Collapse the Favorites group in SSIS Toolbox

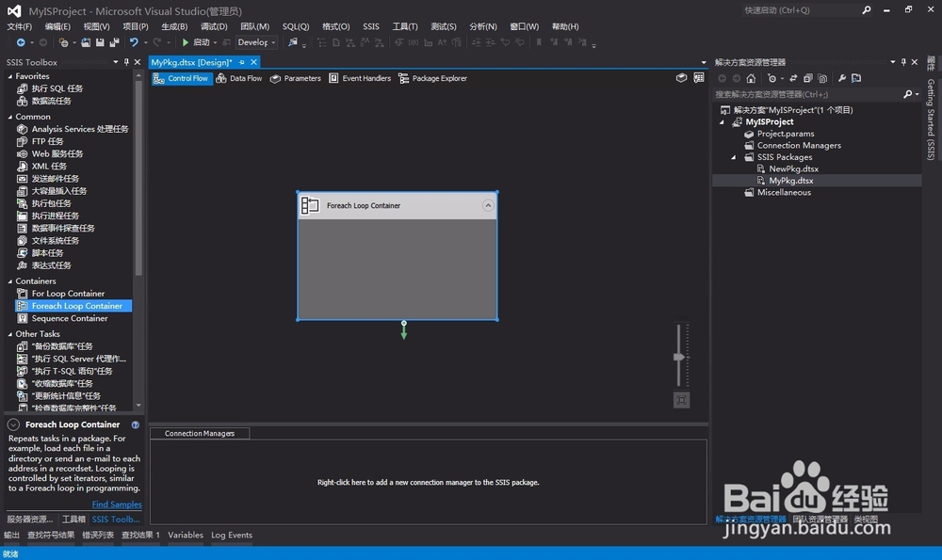pos(10,76)
